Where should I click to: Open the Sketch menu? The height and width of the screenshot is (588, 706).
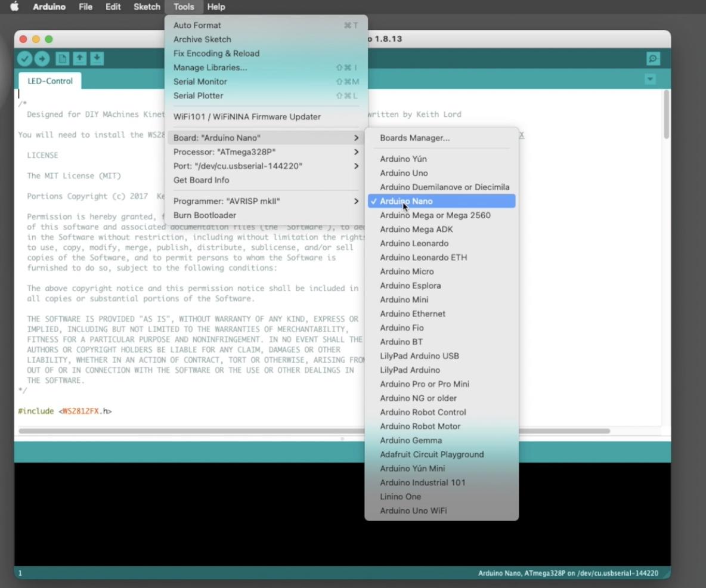[x=146, y=7]
